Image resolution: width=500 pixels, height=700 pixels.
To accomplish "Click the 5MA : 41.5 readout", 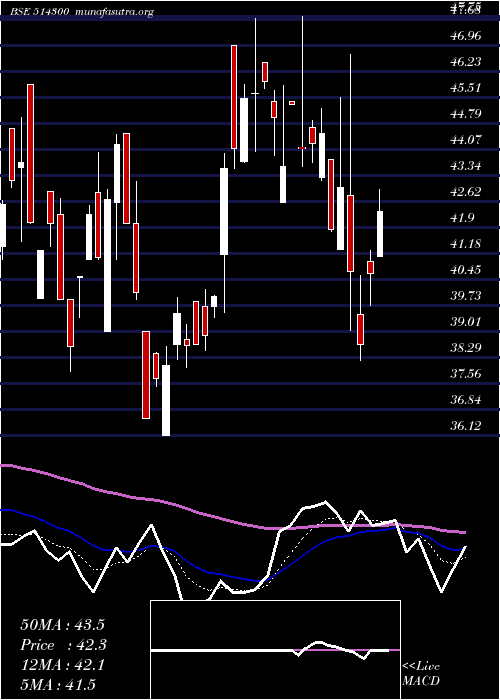I will click(x=58, y=685).
